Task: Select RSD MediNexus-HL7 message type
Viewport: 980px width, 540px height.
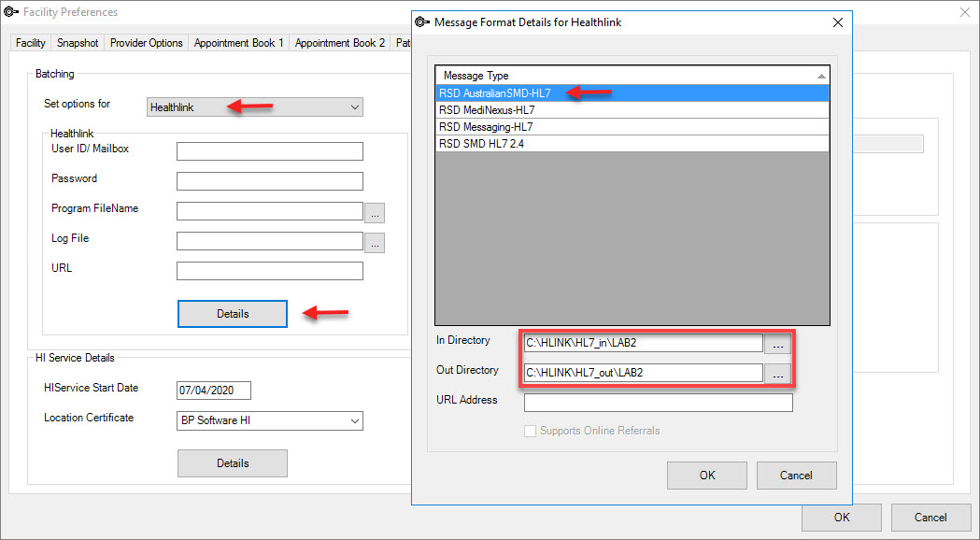Action: (632, 110)
